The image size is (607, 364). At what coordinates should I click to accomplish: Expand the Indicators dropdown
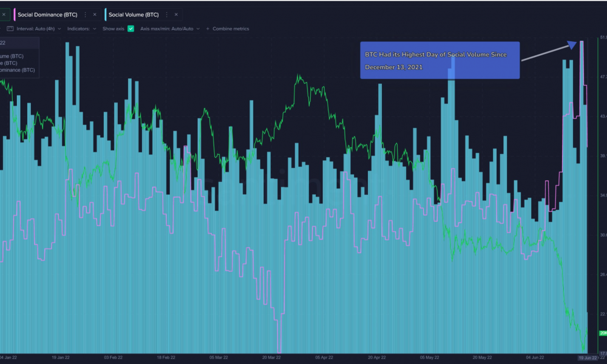82,29
